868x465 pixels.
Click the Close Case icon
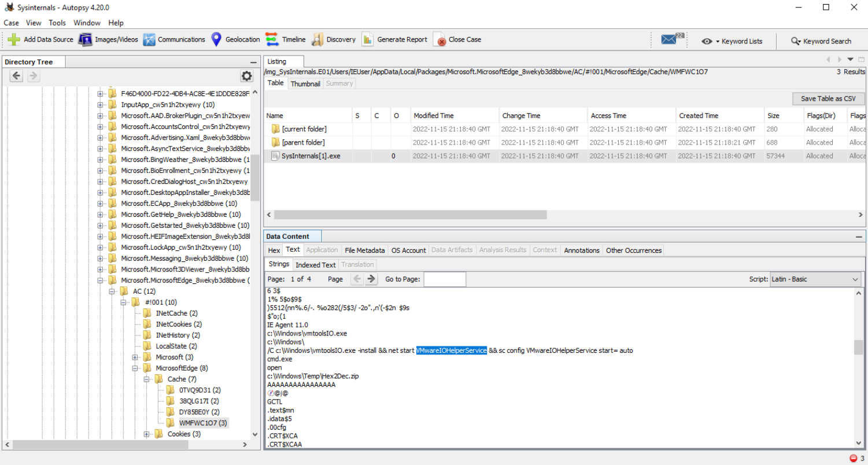440,39
